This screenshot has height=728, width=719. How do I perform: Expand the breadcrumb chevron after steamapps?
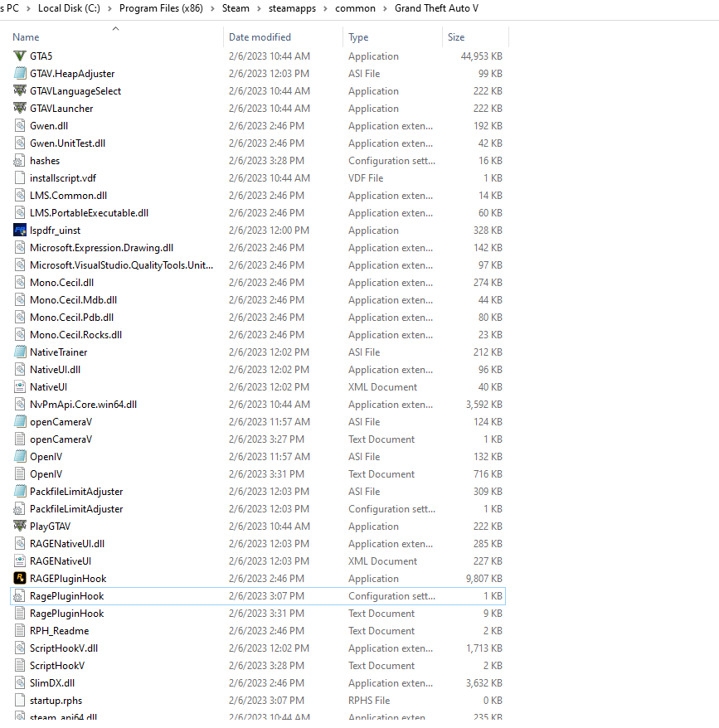pos(325,9)
